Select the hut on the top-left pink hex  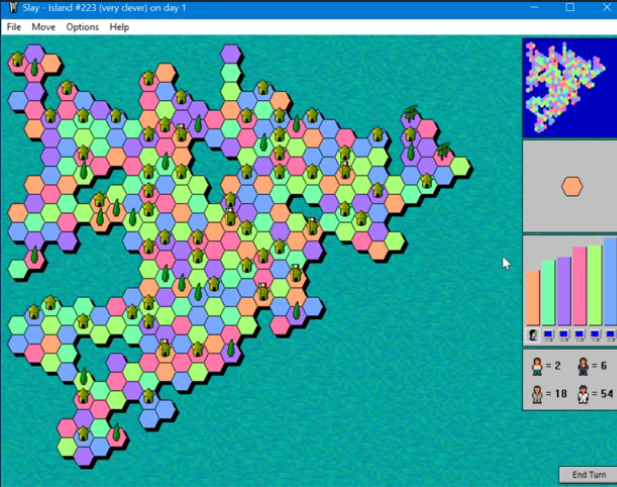pyautogui.click(x=18, y=60)
